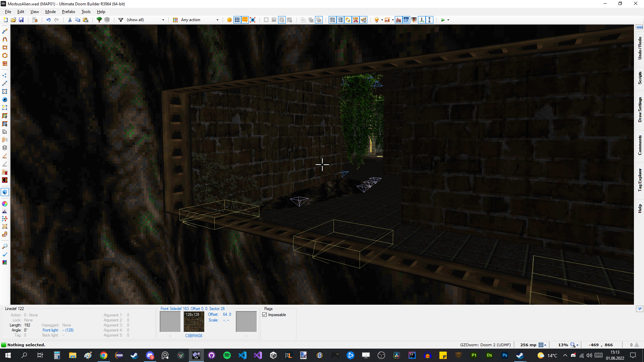Click the empty upper texture swatch

(170, 322)
